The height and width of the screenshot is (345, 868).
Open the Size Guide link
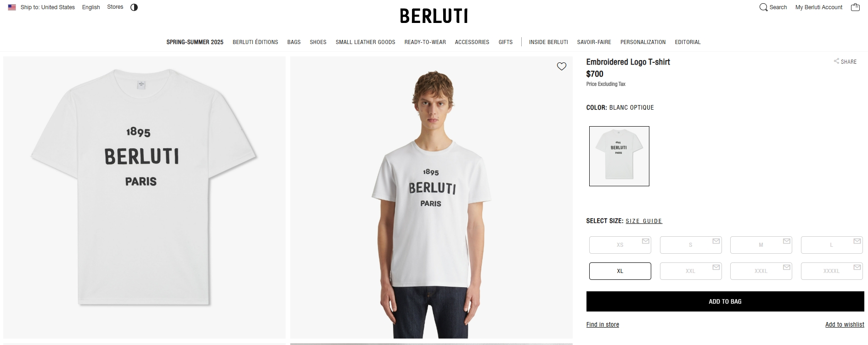[644, 221]
